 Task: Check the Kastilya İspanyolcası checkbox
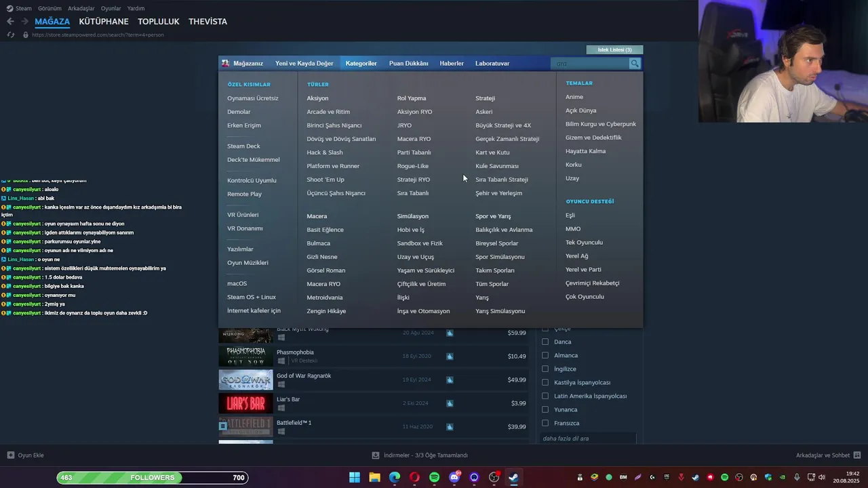[545, 382]
